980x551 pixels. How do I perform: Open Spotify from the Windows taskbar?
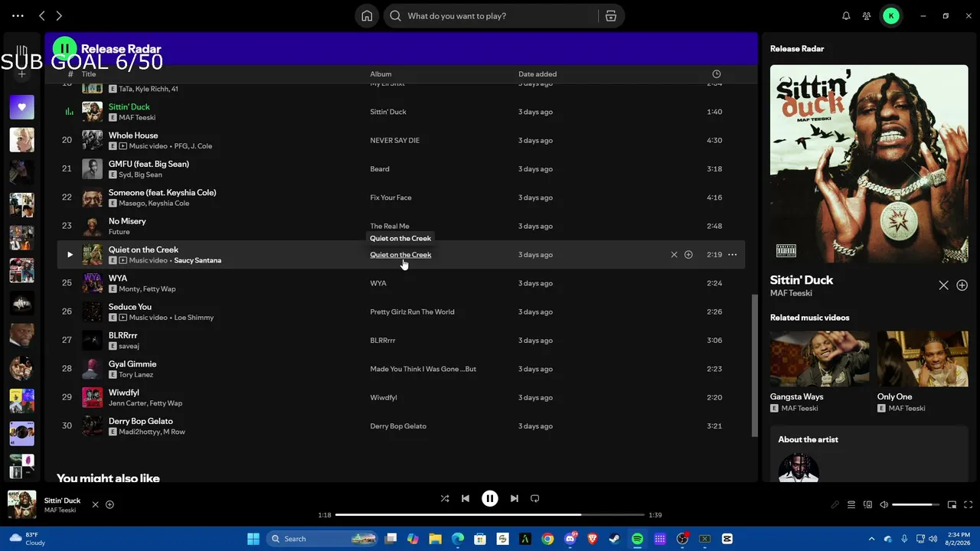click(637, 539)
